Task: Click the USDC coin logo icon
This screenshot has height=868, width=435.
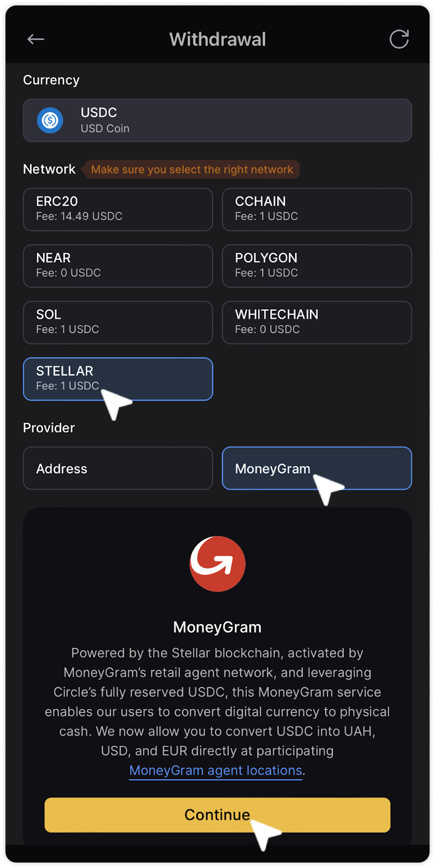Action: tap(50, 120)
